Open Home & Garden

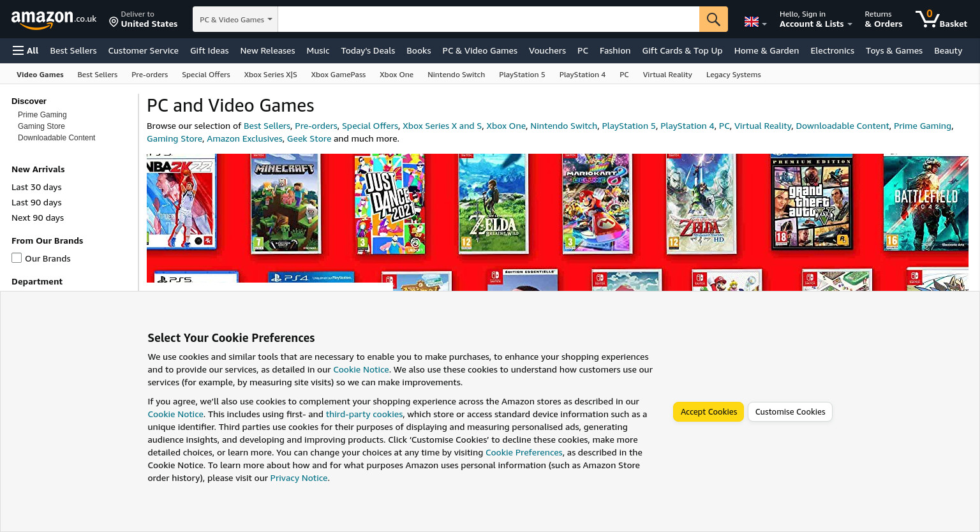pos(766,50)
